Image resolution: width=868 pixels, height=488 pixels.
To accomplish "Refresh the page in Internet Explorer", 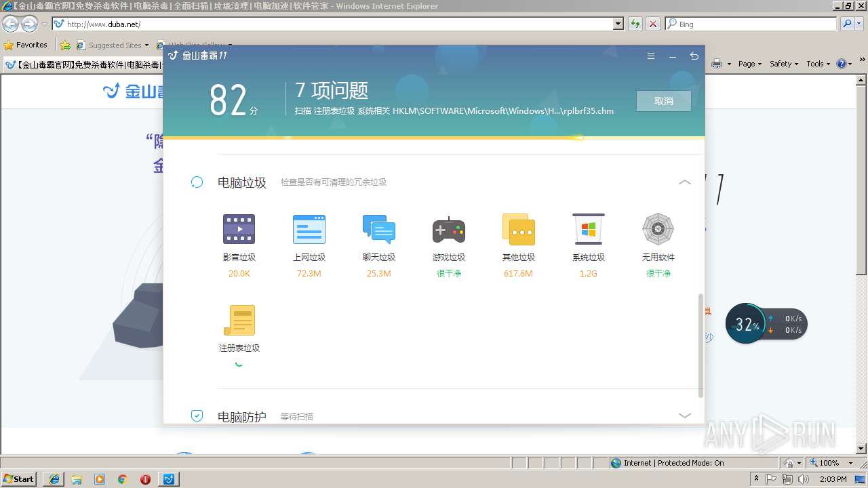I will point(635,24).
